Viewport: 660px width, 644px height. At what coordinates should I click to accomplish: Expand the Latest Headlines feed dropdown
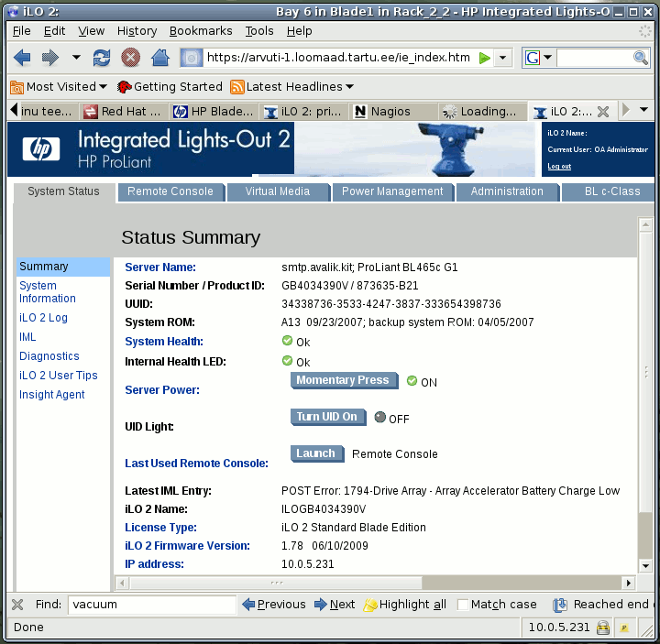(291, 87)
